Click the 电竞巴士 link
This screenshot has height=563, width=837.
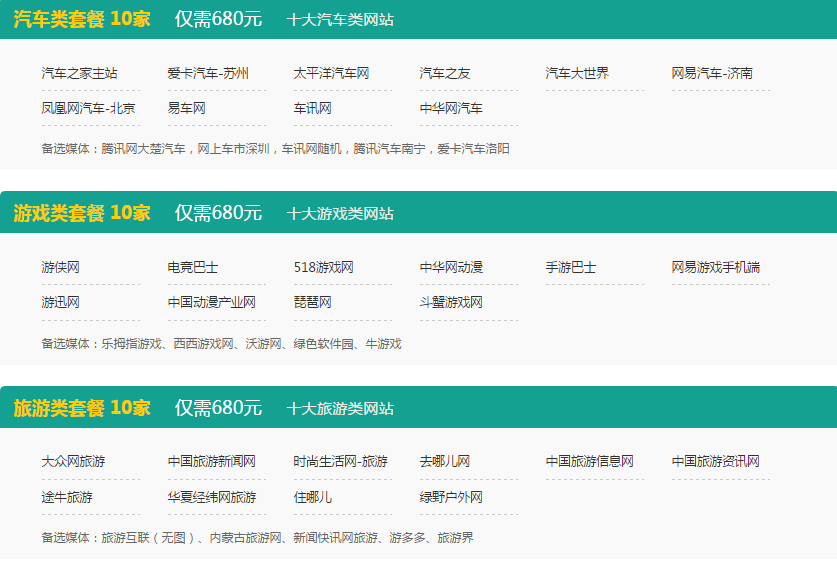tap(192, 267)
